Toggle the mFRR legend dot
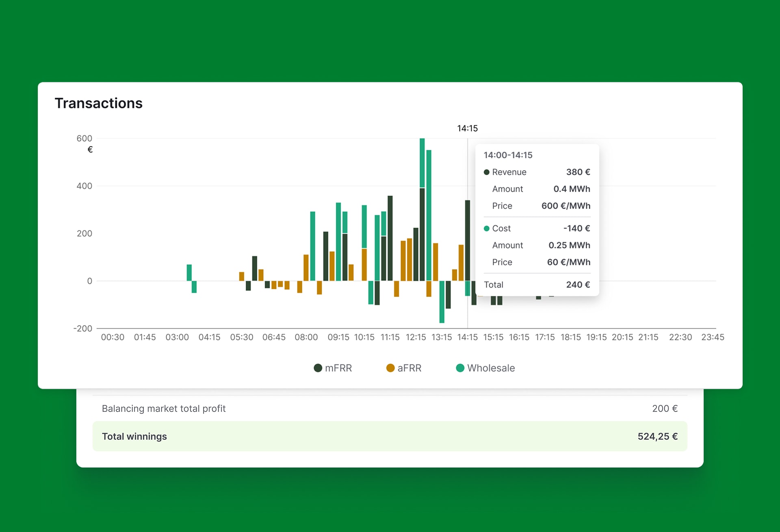 [x=318, y=368]
